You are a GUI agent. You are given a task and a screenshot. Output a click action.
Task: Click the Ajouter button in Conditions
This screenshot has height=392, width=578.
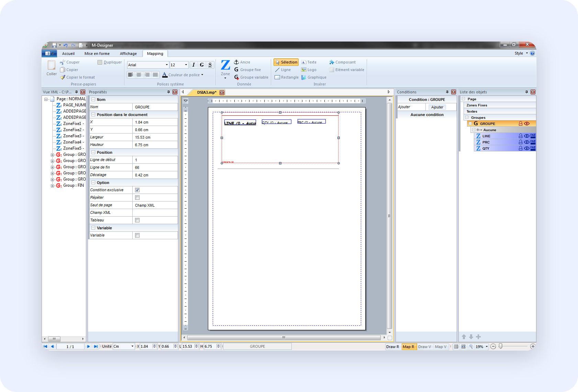(x=437, y=107)
